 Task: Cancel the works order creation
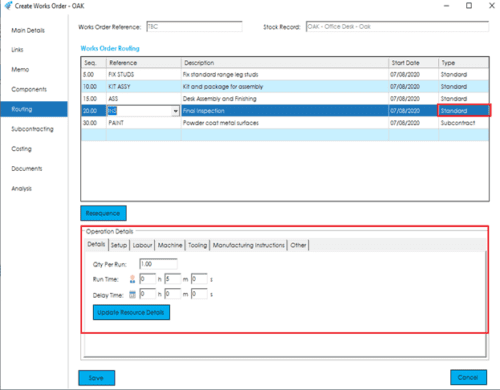point(468,377)
